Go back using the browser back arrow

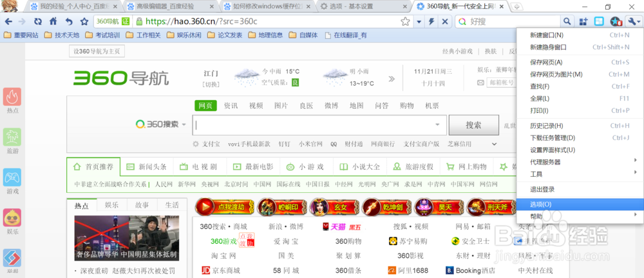coord(8,22)
